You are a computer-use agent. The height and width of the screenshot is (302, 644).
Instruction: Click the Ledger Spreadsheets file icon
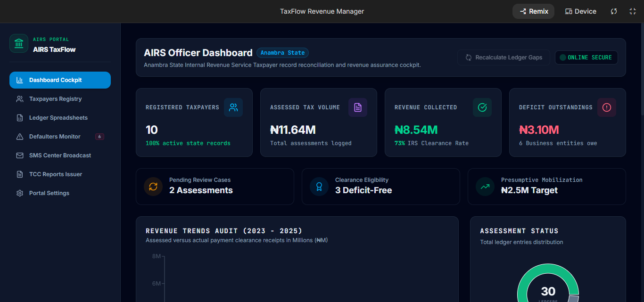point(20,118)
